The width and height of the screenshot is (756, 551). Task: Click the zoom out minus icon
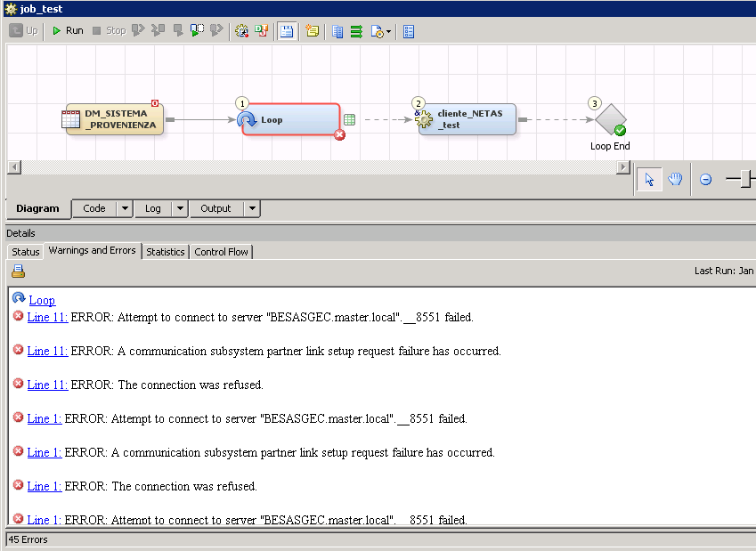705,179
